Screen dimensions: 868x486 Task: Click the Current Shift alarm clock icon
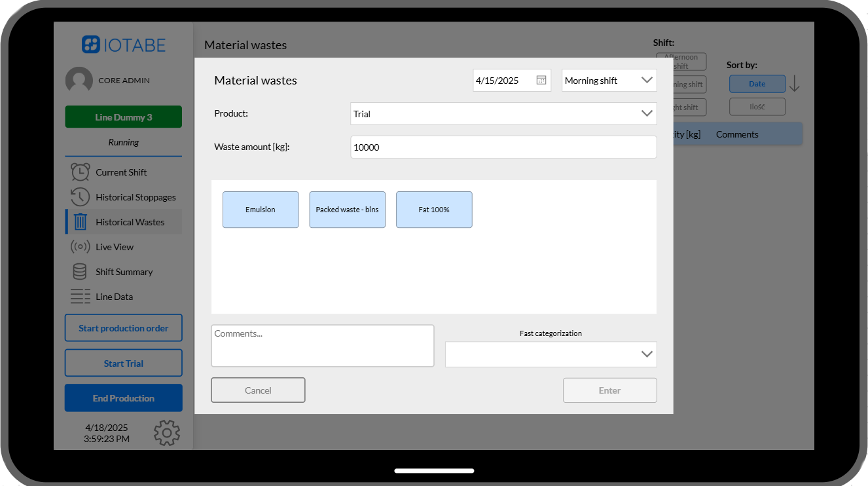pyautogui.click(x=80, y=172)
